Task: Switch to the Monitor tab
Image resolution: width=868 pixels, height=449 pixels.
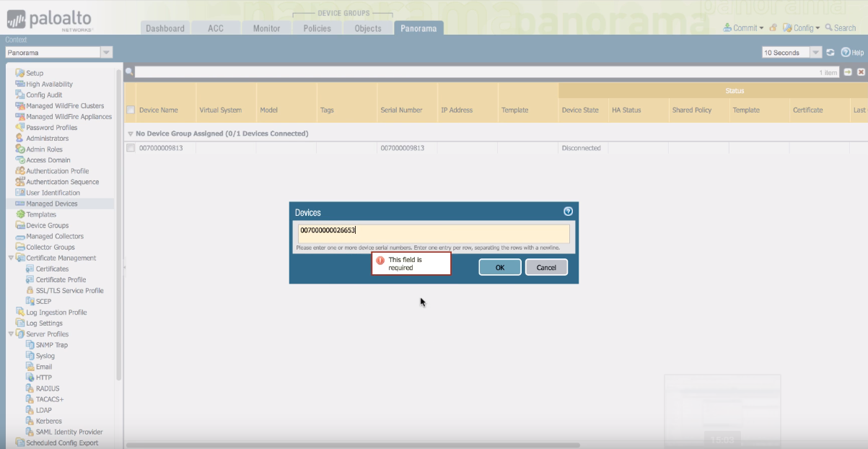Action: pos(266,28)
